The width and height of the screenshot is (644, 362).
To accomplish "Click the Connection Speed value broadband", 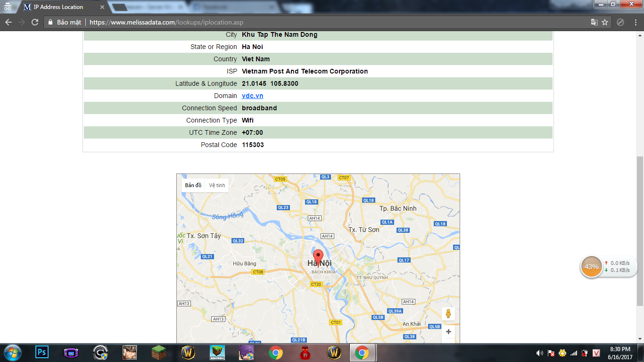I will [x=259, y=108].
